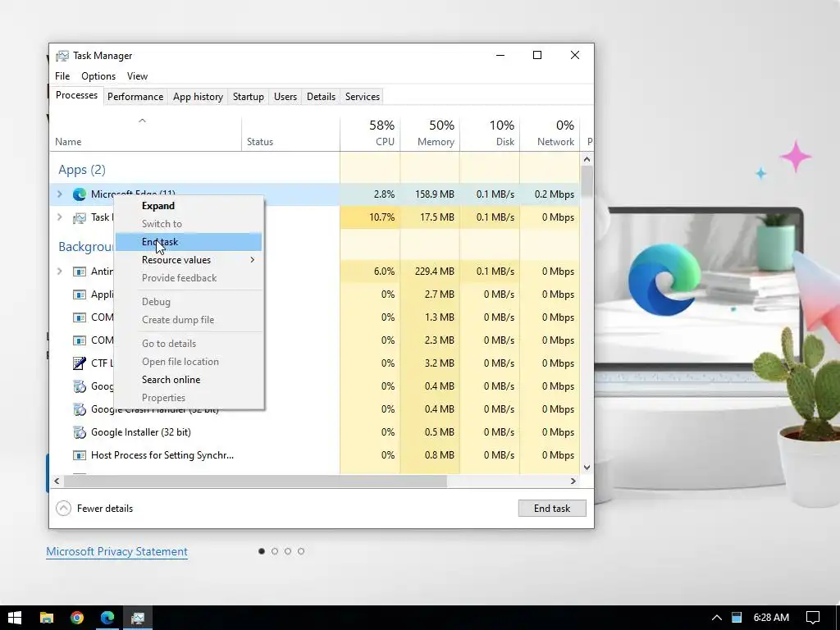
Task: Open the File menu
Action: click(62, 76)
